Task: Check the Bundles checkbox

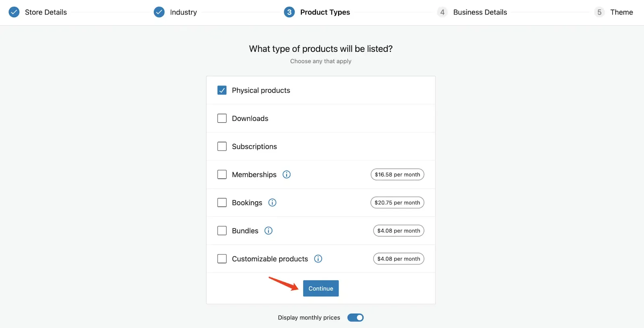Action: click(222, 231)
